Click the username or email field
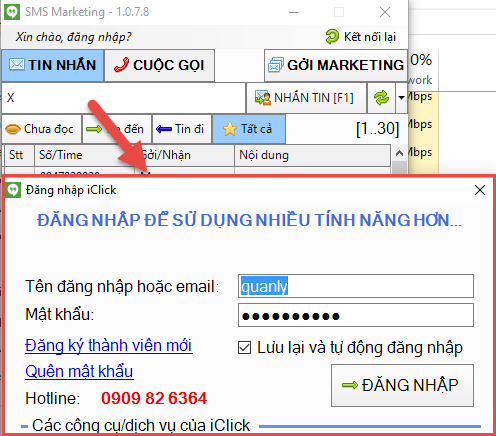Image resolution: width=496 pixels, height=436 pixels. tap(356, 286)
